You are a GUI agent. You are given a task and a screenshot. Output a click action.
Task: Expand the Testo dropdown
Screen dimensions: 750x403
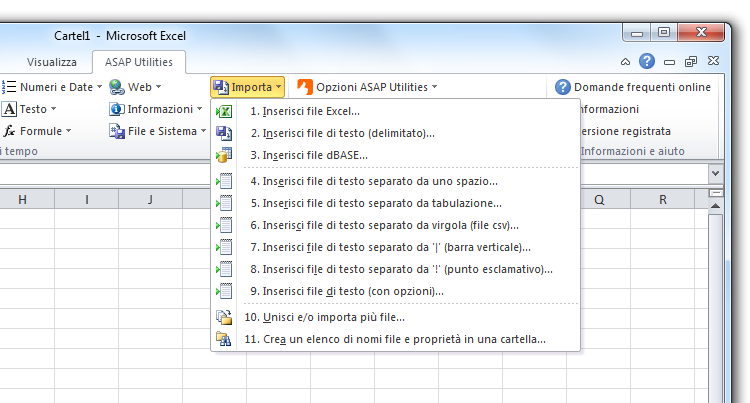tap(54, 109)
